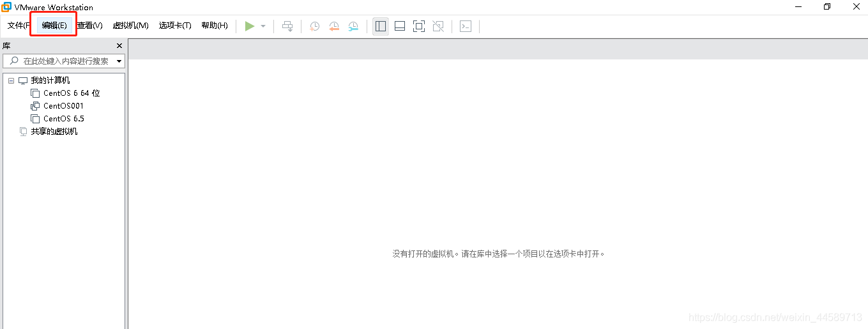Click the 我的计算机 monitor icon
This screenshot has height=329, width=868.
[x=23, y=80]
